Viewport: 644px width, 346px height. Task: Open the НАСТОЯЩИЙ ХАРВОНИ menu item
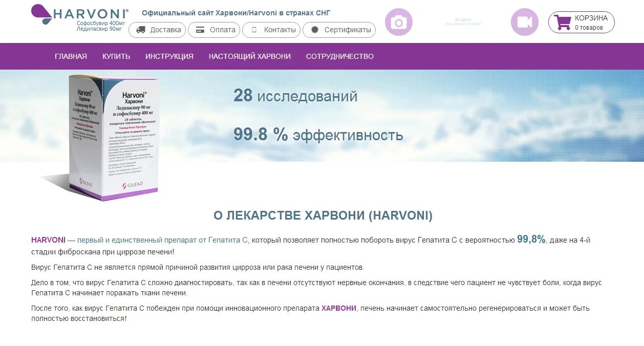click(250, 56)
